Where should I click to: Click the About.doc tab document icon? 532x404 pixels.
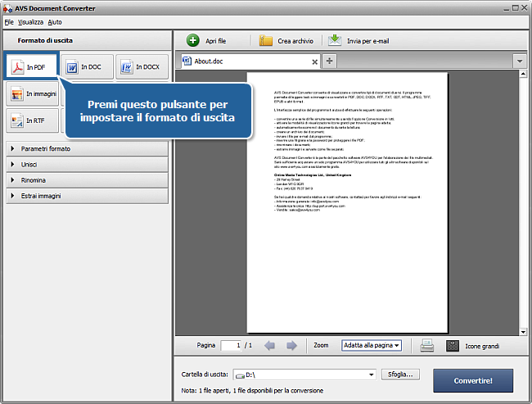187,61
